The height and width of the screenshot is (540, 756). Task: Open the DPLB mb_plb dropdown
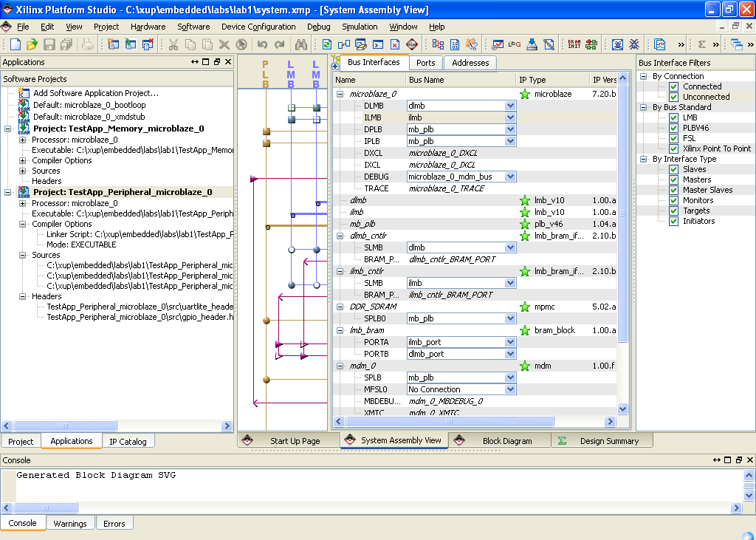510,129
